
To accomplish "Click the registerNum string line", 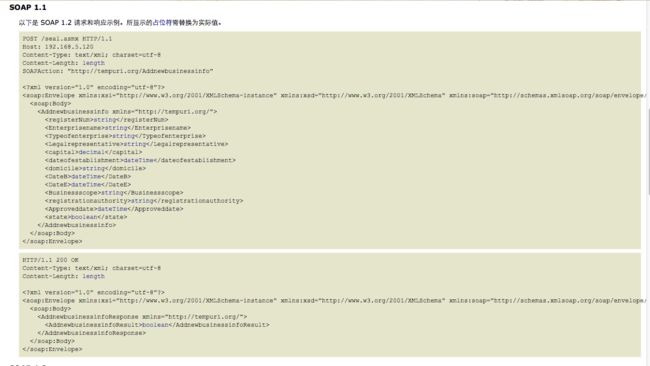I will pos(107,120).
